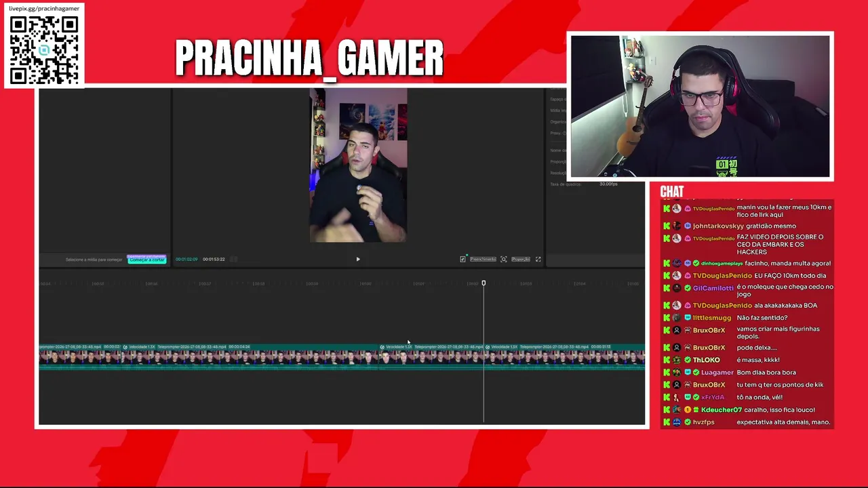
Task: Open the 'Preenchimento' option under the preview
Action: tap(483, 259)
